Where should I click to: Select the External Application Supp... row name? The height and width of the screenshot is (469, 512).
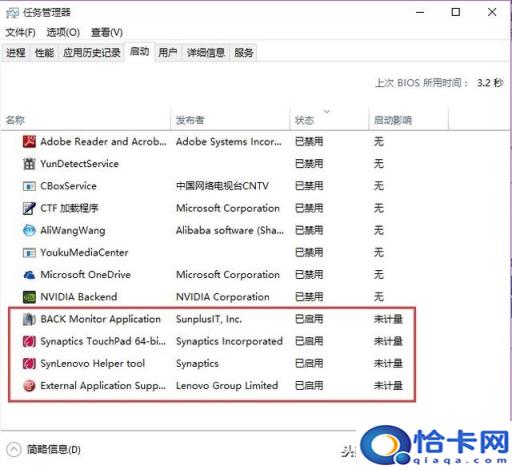click(x=103, y=386)
